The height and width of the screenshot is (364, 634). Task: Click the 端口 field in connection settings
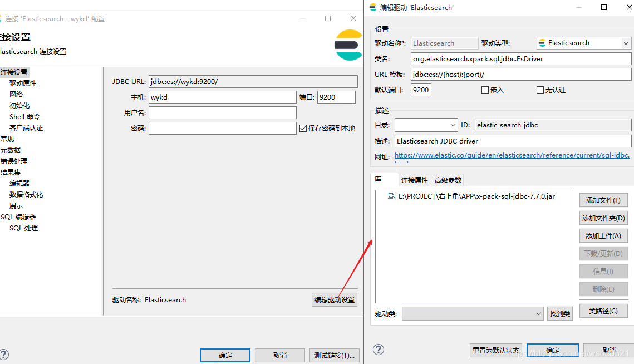(x=336, y=97)
